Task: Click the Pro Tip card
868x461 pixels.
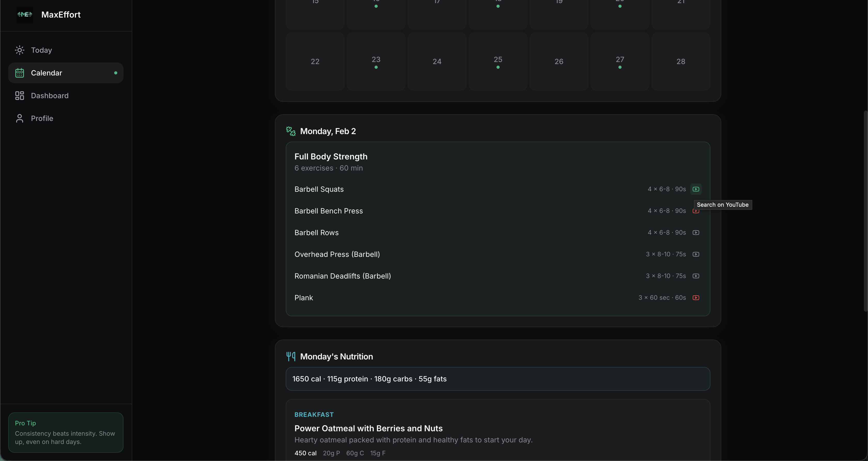Action: (x=66, y=432)
